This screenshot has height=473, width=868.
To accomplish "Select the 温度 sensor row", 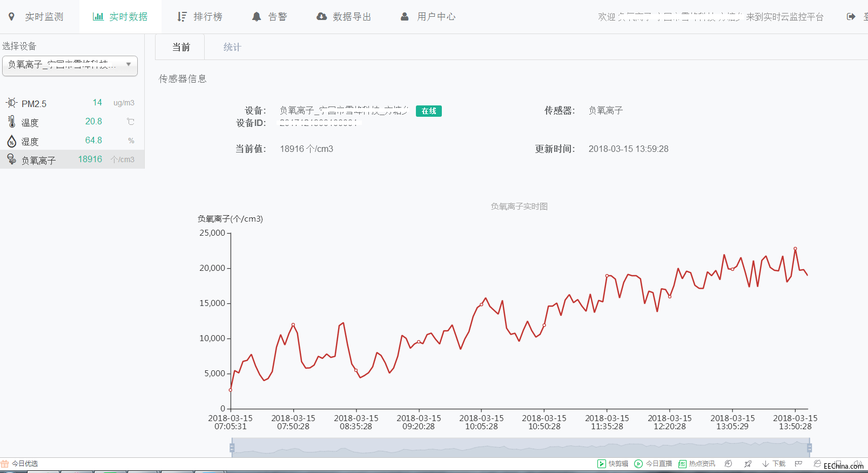I will 72,122.
